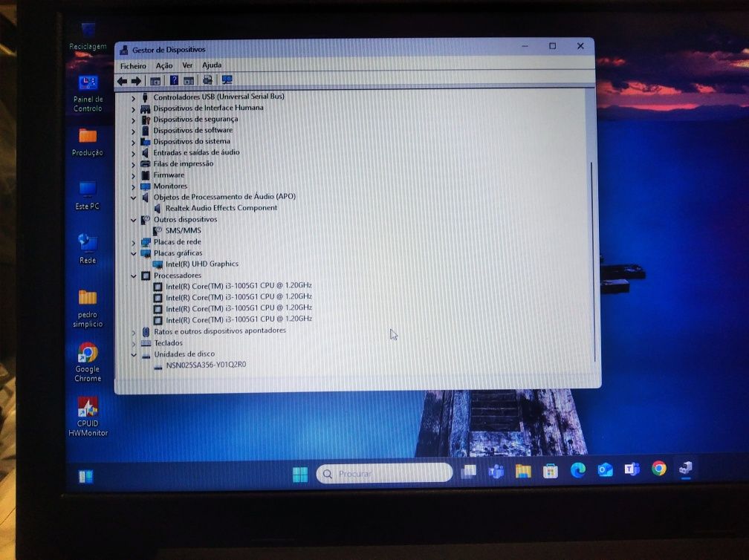Open the Ajuda menu
749x560 pixels.
[212, 65]
